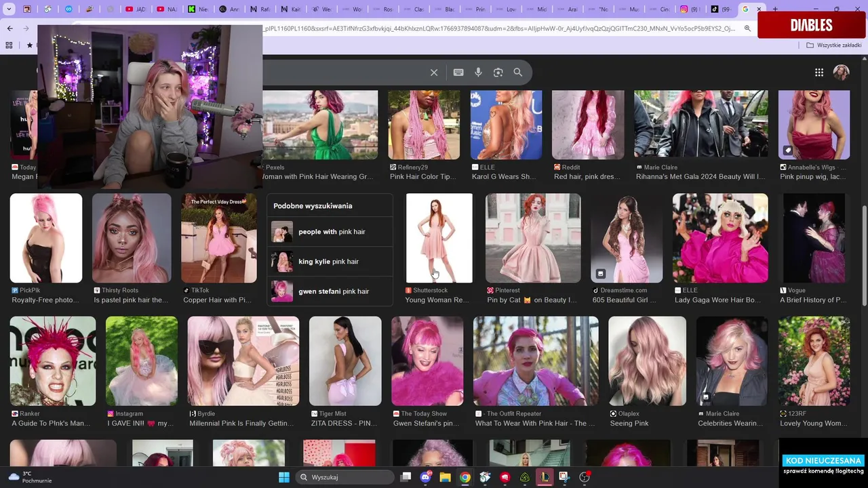Open the Wszystkie zakładki bookmarks folder
The height and width of the screenshot is (488, 868).
pyautogui.click(x=834, y=45)
